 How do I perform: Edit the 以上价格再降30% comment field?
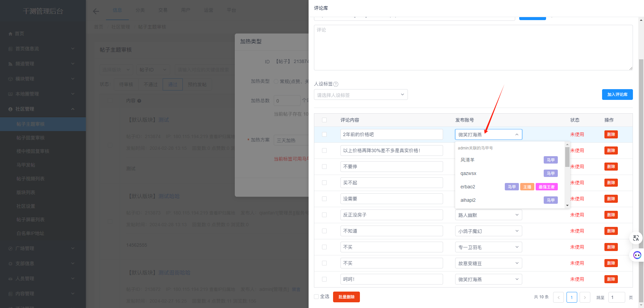(x=391, y=150)
